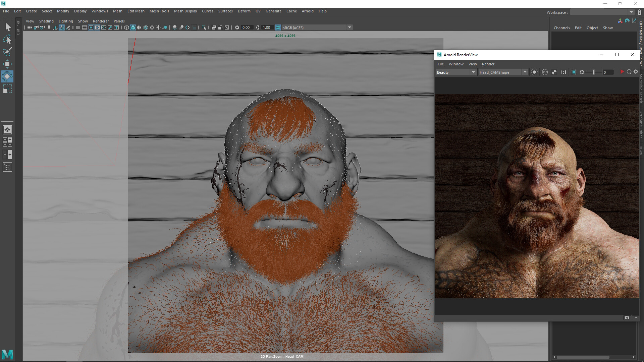Start the Arnold render with play button
This screenshot has width=644, height=362.
622,72
